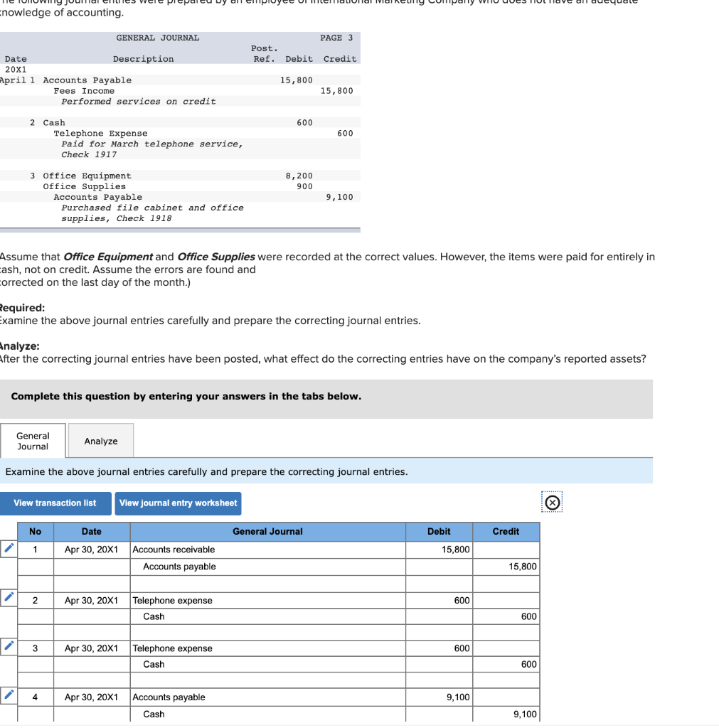Click the Apr 30, 20X1 date of entry 4

[x=92, y=697]
